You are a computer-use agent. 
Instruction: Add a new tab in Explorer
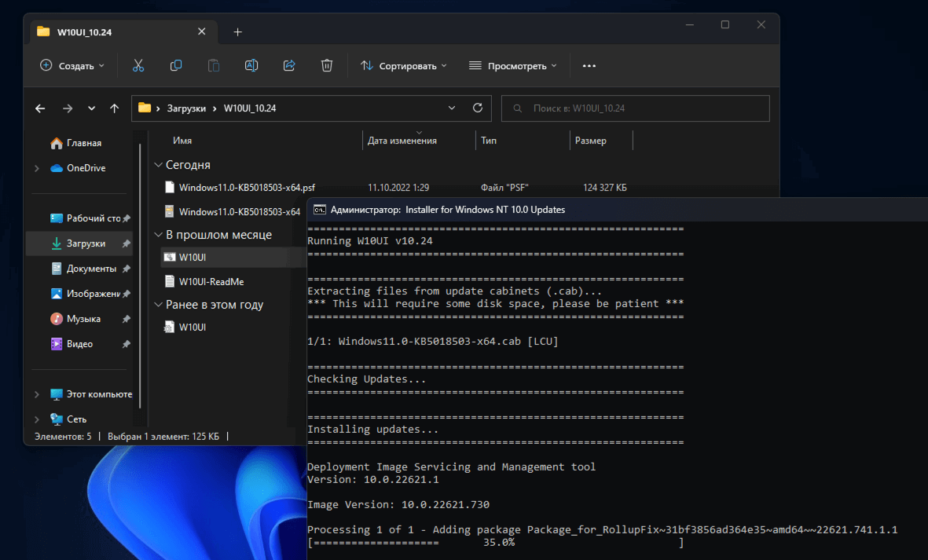coord(238,32)
